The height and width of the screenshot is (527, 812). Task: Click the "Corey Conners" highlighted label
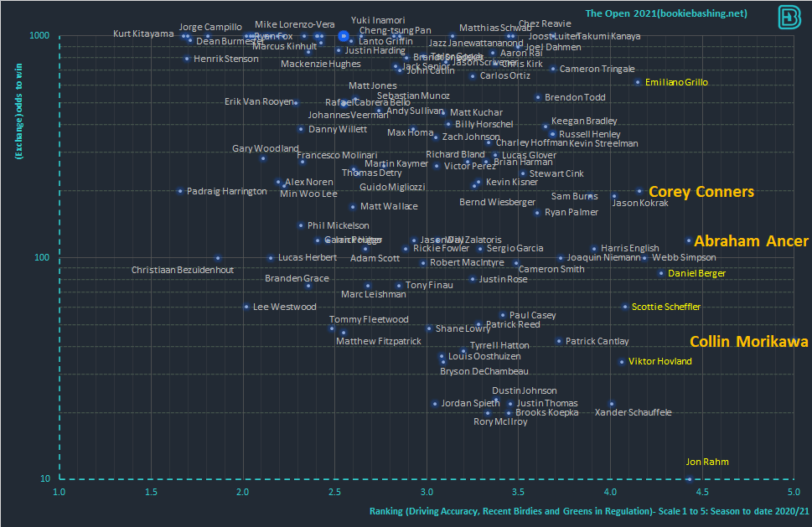[x=701, y=192]
